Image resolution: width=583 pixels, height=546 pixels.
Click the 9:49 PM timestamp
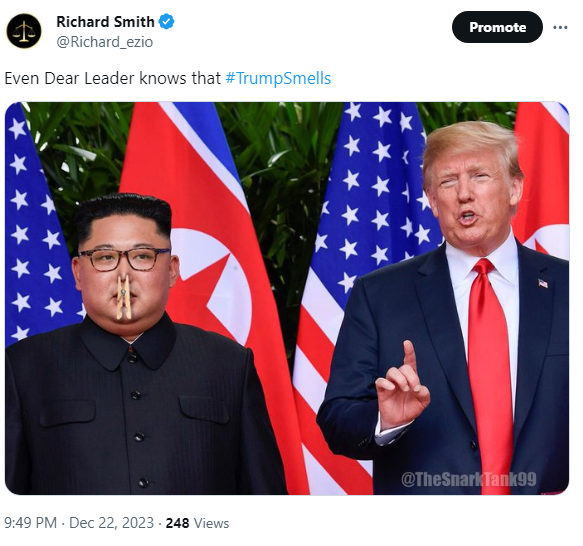30,523
